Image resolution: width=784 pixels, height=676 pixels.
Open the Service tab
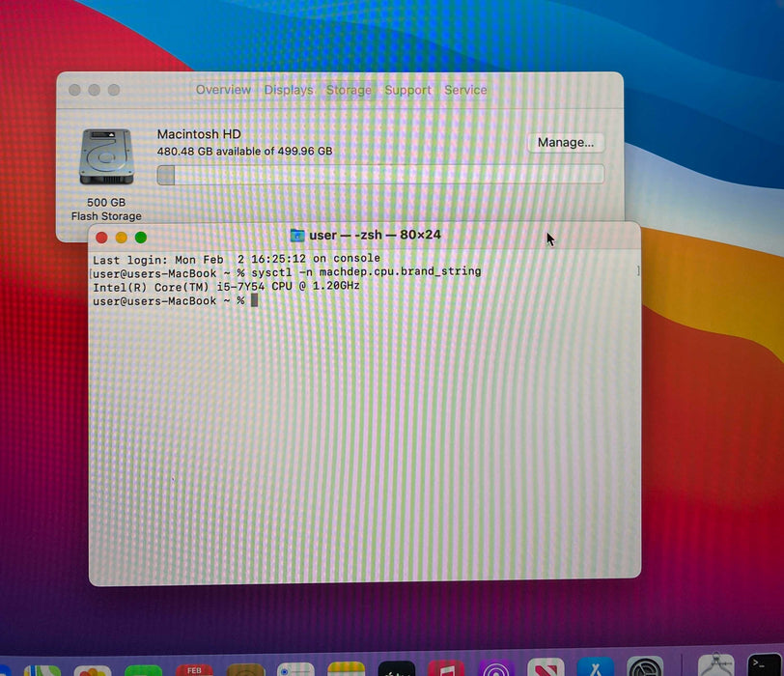(465, 90)
